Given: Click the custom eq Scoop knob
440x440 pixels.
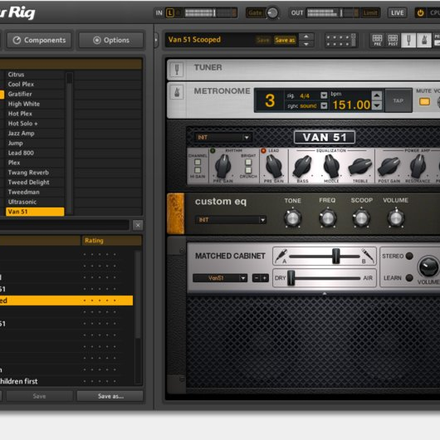Looking at the screenshot, I should pos(361,218).
